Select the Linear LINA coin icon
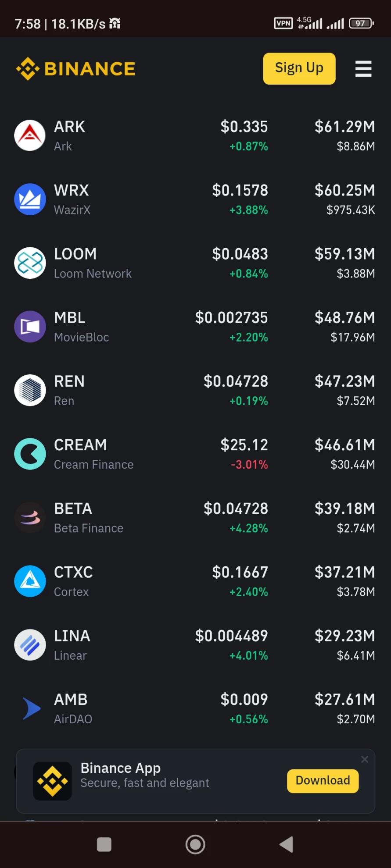391x868 pixels. 30,645
